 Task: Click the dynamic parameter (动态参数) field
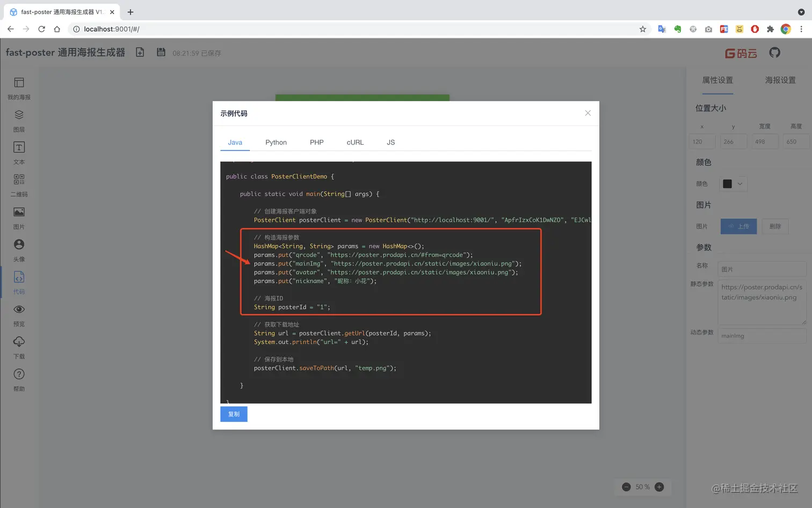(x=762, y=335)
